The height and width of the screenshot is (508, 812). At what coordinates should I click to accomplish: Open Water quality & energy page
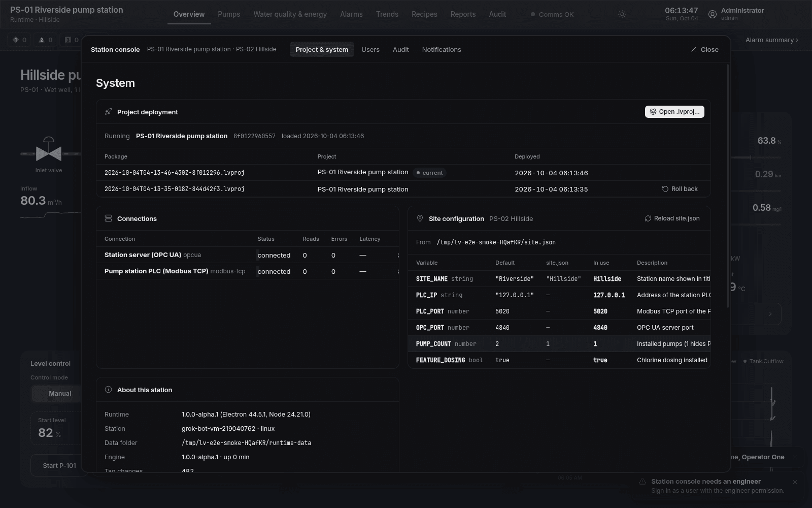pos(290,14)
